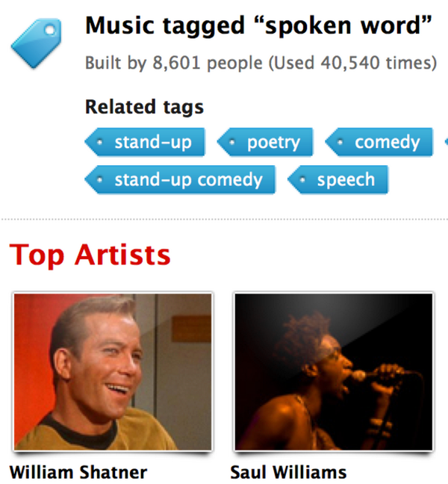Go to the speech tag
Image resolution: width=448 pixels, height=484 pixels.
click(337, 180)
